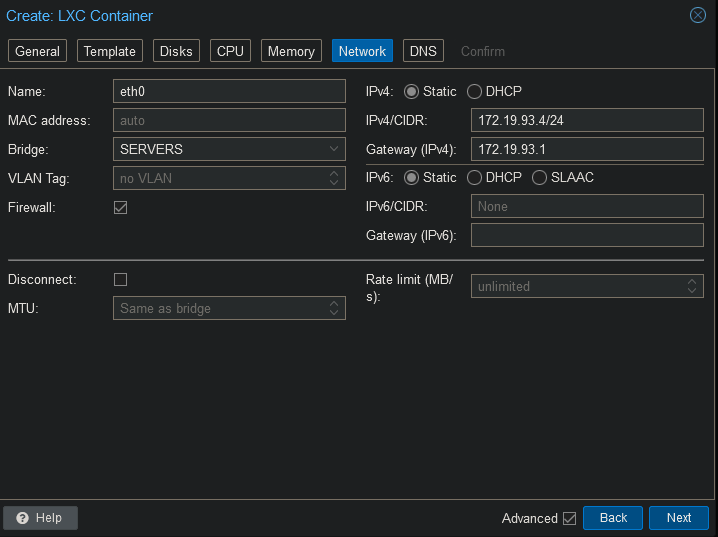Enable the Disconnect checkbox

[121, 280]
